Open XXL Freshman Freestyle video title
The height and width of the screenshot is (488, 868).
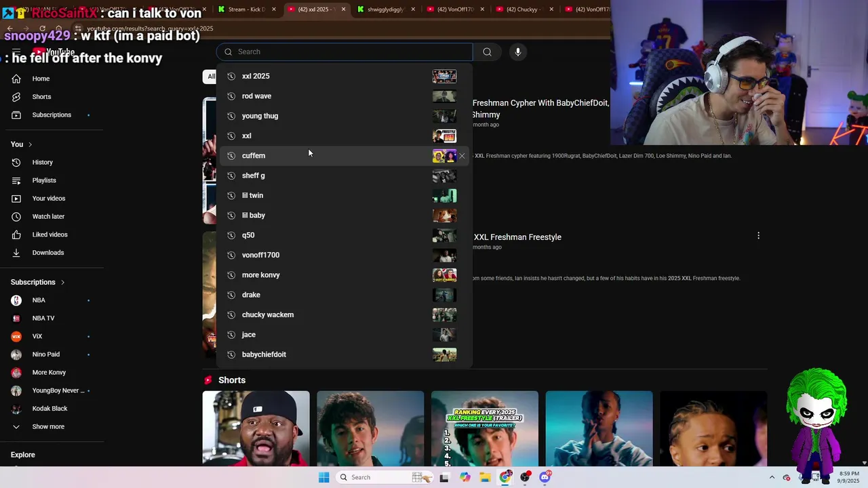517,237
